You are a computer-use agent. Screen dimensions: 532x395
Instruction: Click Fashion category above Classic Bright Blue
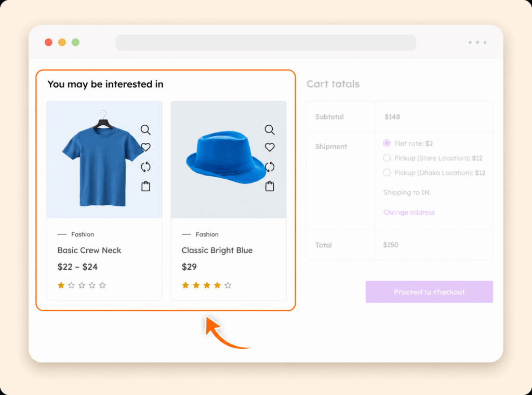pyautogui.click(x=207, y=234)
